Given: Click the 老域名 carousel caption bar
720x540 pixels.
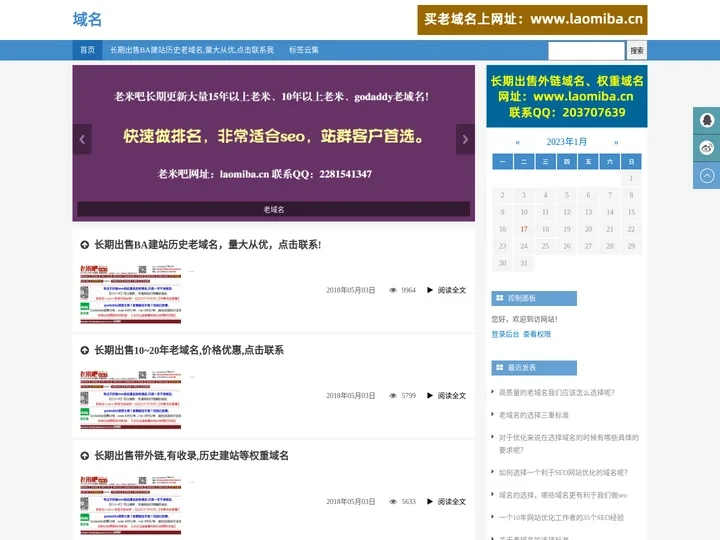Looking at the screenshot, I should pyautogui.click(x=274, y=209).
